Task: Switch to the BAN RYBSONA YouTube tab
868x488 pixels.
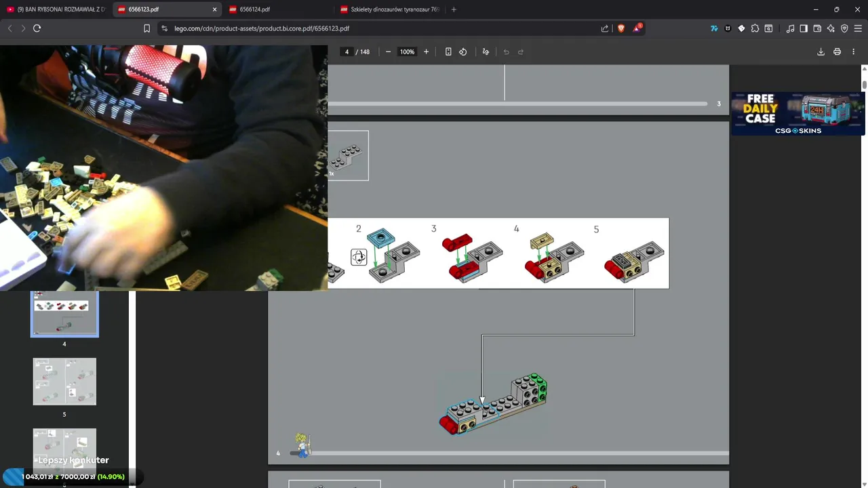Action: click(x=56, y=9)
